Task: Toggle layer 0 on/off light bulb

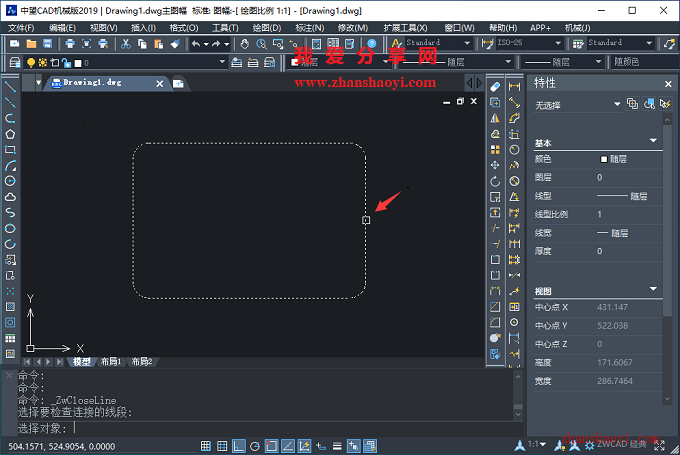Action: click(31, 63)
